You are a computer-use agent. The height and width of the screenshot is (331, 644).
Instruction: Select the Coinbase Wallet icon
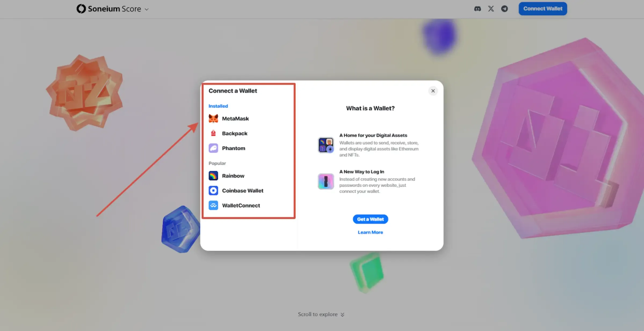pyautogui.click(x=213, y=190)
